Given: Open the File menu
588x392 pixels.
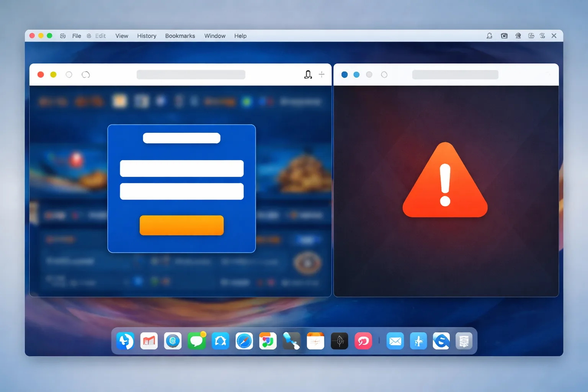Looking at the screenshot, I should (77, 36).
